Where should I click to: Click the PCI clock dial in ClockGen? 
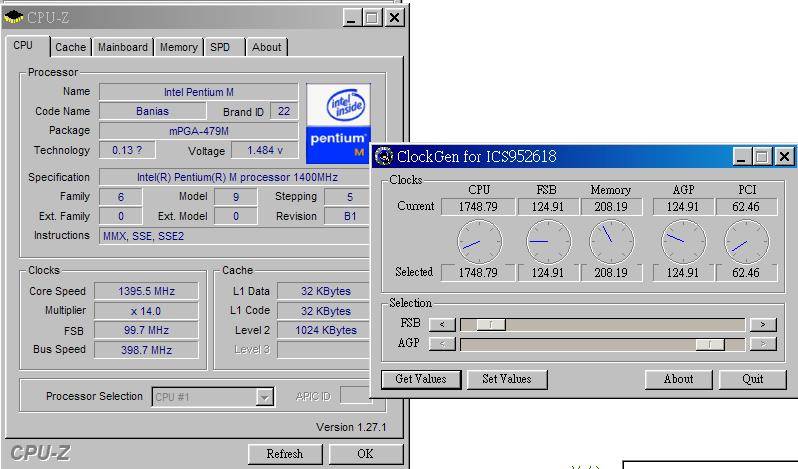click(x=746, y=242)
